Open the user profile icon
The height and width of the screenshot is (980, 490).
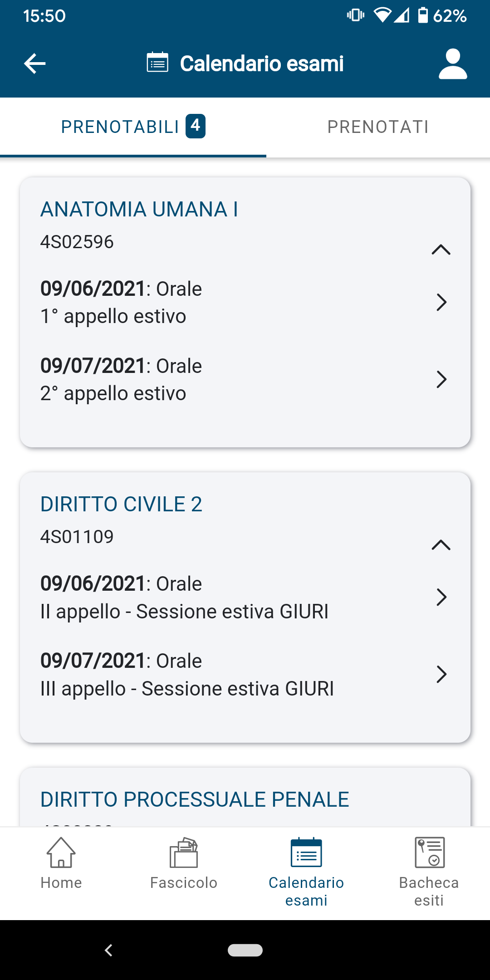click(x=453, y=64)
